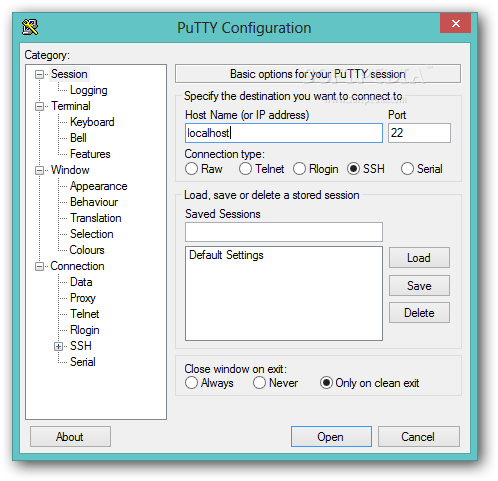Click the Host Name input field
Image resolution: width=498 pixels, height=481 pixels.
(x=284, y=133)
